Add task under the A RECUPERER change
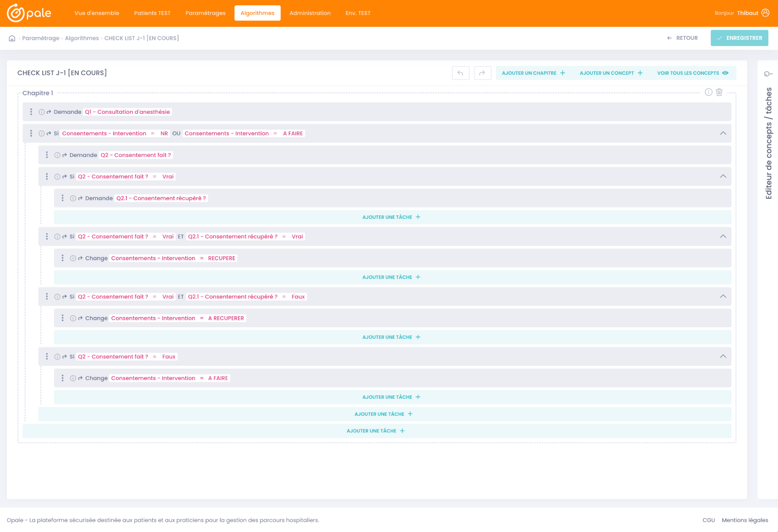Image resolution: width=778 pixels, height=532 pixels. tap(391, 337)
